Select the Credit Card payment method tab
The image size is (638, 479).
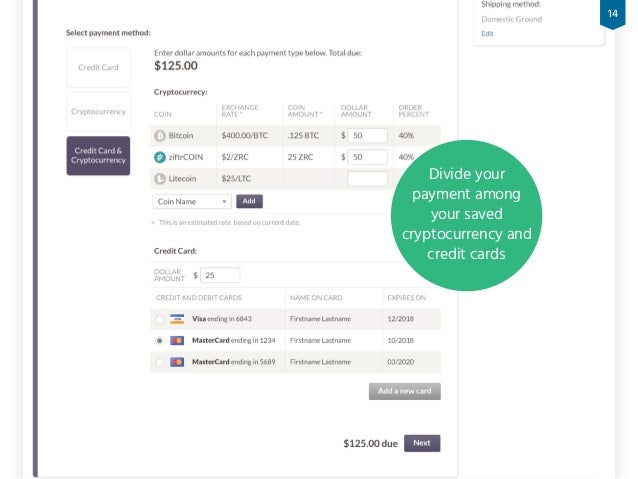coord(98,67)
